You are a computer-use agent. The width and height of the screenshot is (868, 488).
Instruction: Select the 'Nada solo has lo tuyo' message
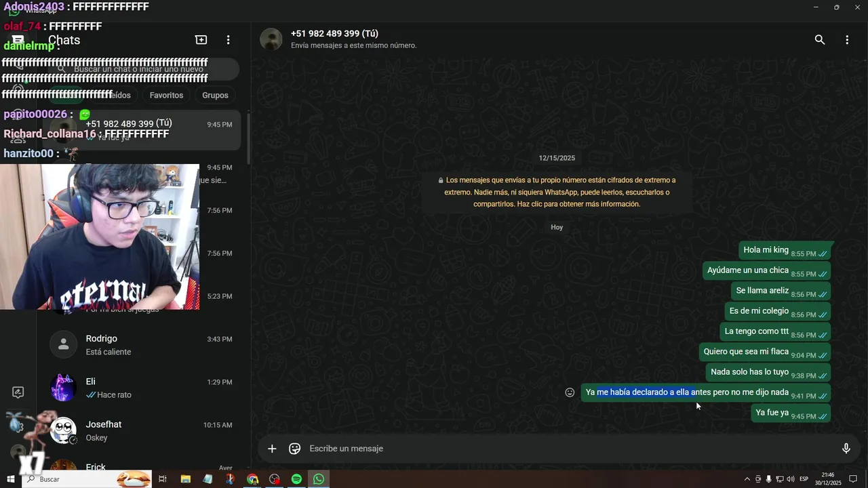(x=768, y=373)
